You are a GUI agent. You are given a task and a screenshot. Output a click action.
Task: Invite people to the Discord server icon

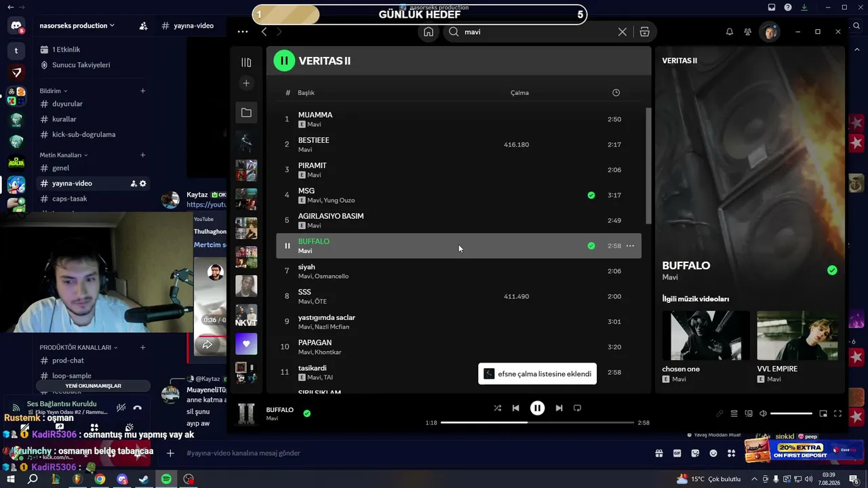tap(143, 26)
